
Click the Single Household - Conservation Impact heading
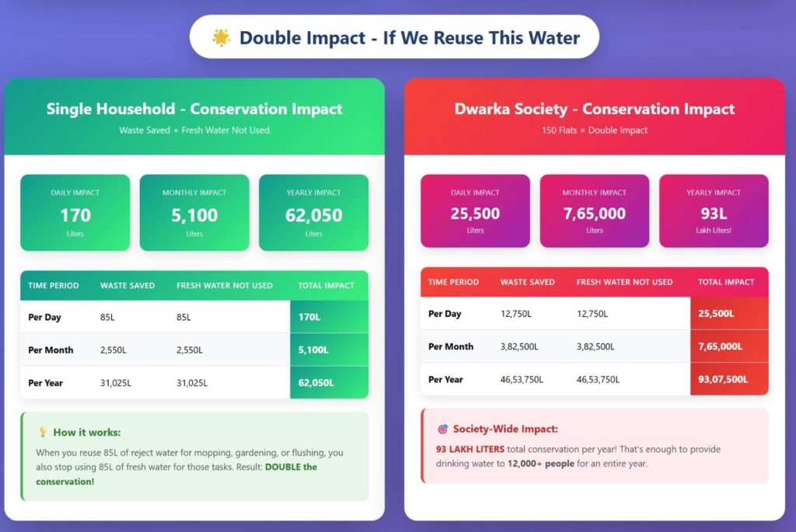tap(194, 110)
